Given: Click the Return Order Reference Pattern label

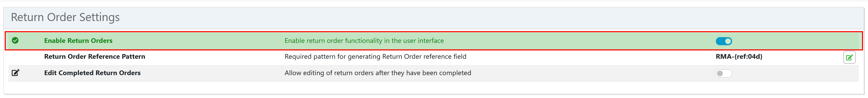Looking at the screenshot, I should pyautogui.click(x=95, y=56).
